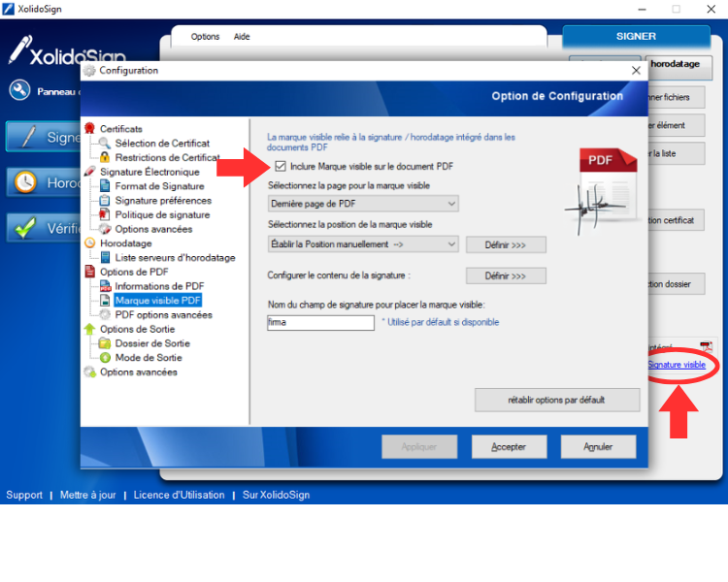Select Dossier de Sortie tree item
Screen dimensions: 728x582
coord(152,343)
